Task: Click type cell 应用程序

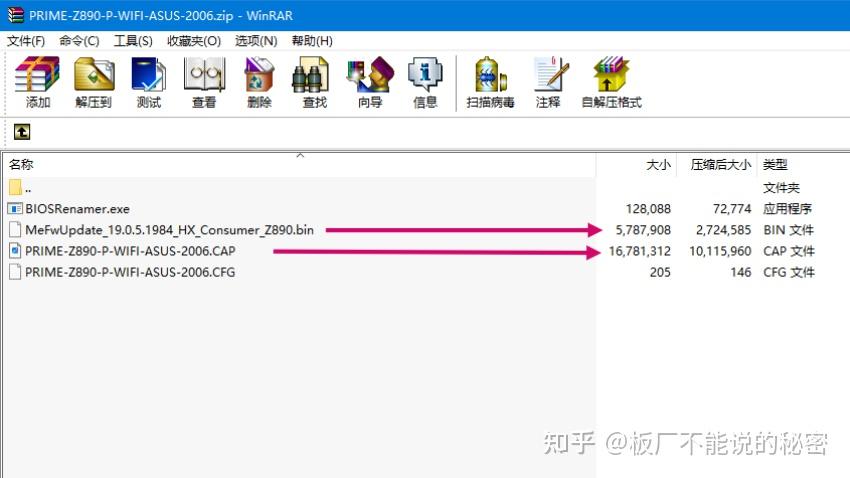Action: [x=787, y=209]
